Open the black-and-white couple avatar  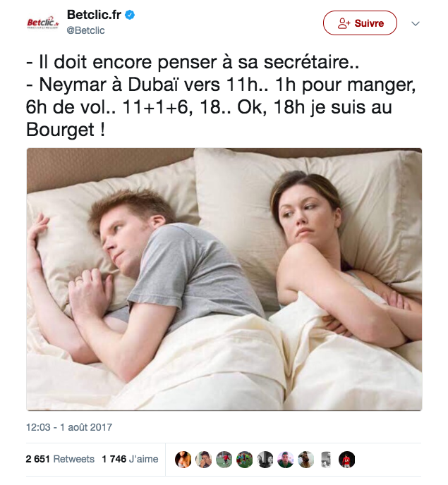coord(265,460)
